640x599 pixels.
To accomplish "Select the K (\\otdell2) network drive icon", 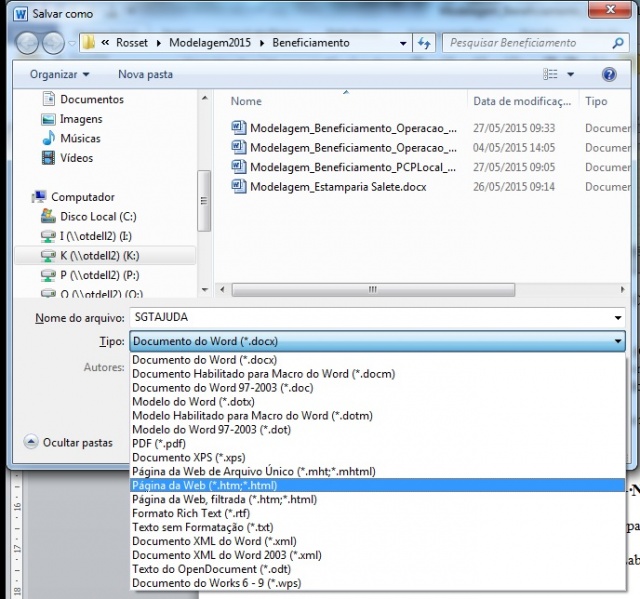I will tap(48, 256).
